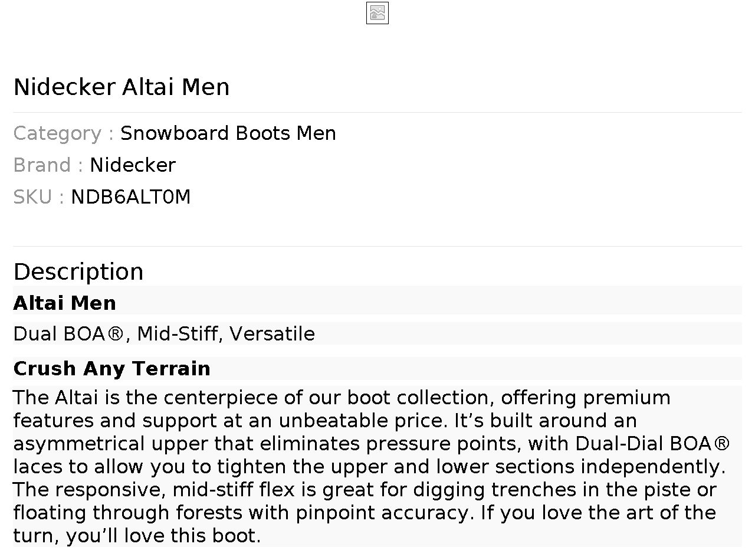755x560 pixels.
Task: Click the Description section heading
Action: [78, 272]
